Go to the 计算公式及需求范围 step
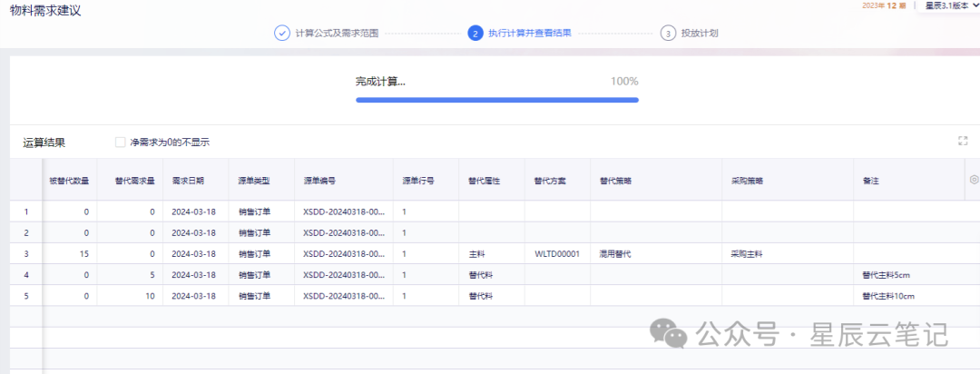The height and width of the screenshot is (374, 980). (337, 34)
